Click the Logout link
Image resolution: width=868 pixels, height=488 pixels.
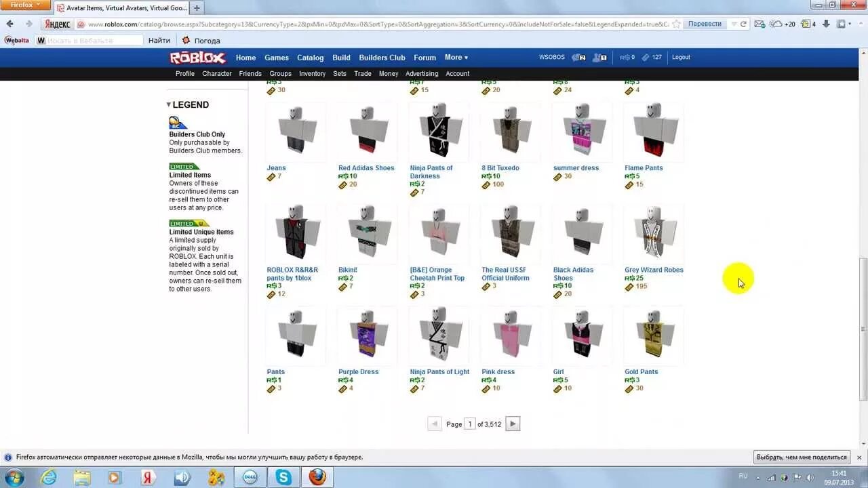pyautogui.click(x=681, y=58)
